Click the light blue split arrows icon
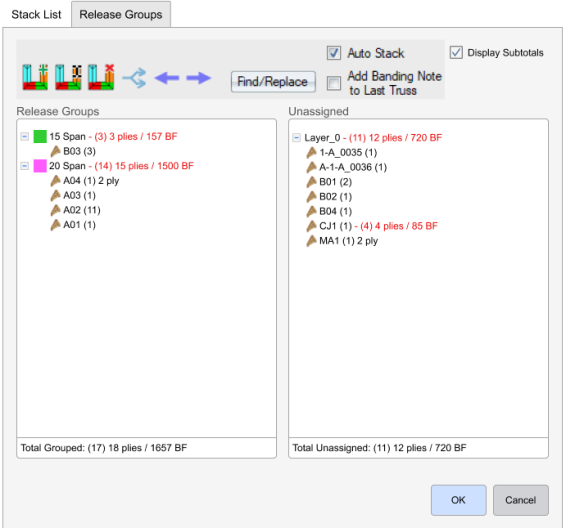 pyautogui.click(x=135, y=78)
